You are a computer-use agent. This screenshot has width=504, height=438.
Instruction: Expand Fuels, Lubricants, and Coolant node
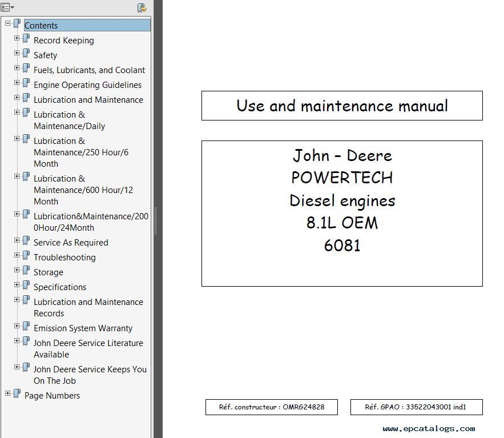click(17, 67)
